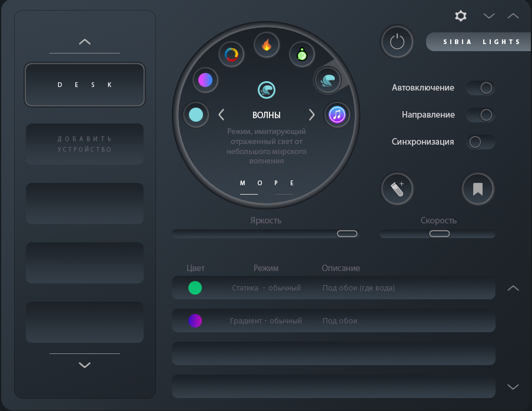Move presets list up with chevron
Screen dimensions: 532x411
point(513,288)
